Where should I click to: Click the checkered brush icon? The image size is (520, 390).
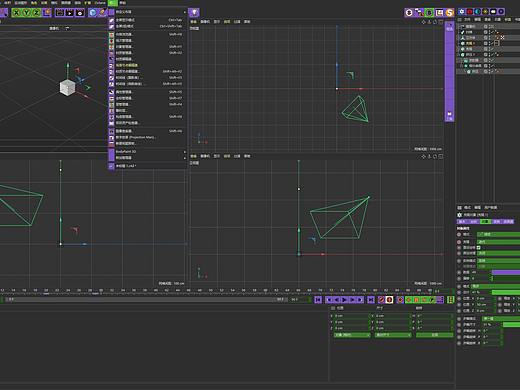419,13
